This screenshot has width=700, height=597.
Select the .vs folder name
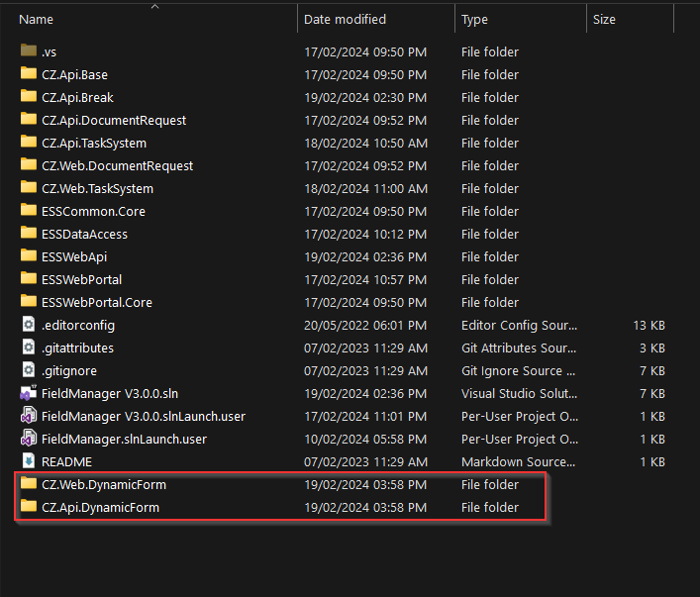[x=50, y=52]
